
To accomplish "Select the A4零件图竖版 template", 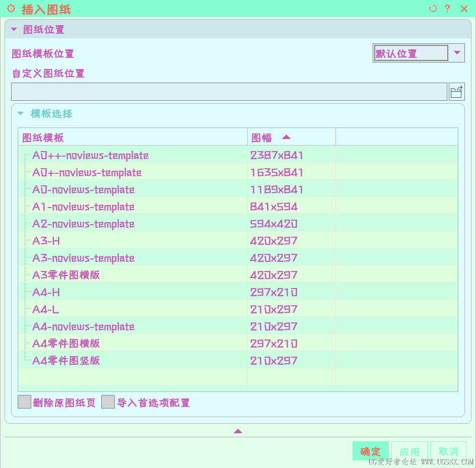I will coord(238,361).
